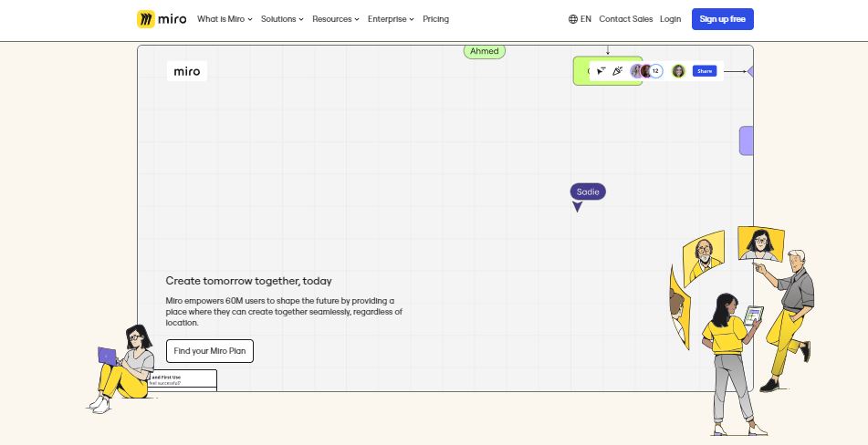Open the Contact Sales link
868x445 pixels.
[x=625, y=19]
